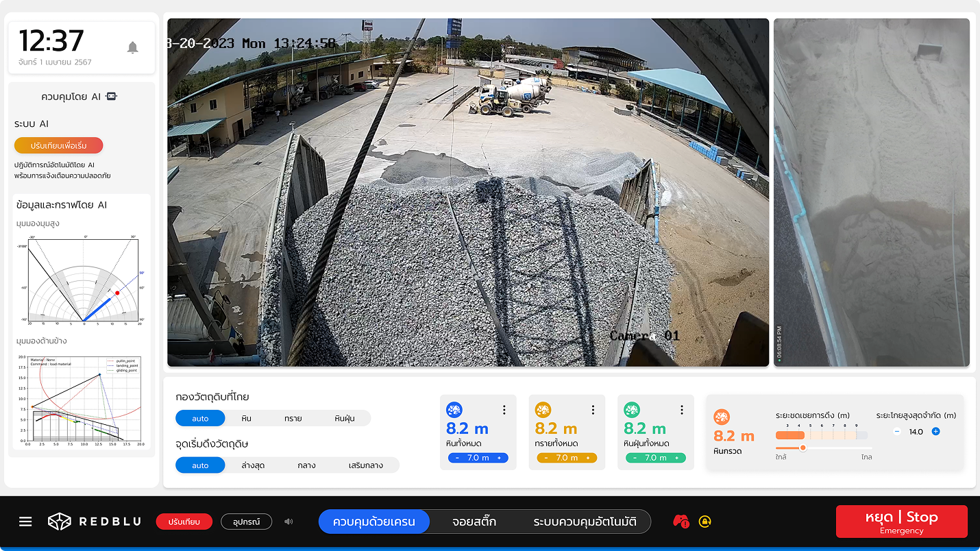Select 'ทราย' material pile option

point(293,418)
